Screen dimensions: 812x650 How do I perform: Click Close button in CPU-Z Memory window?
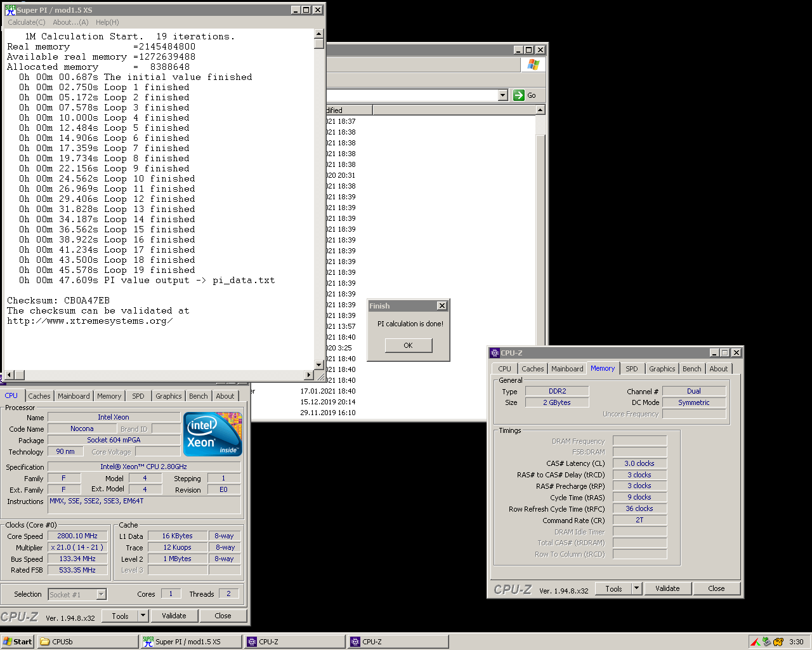(716, 588)
